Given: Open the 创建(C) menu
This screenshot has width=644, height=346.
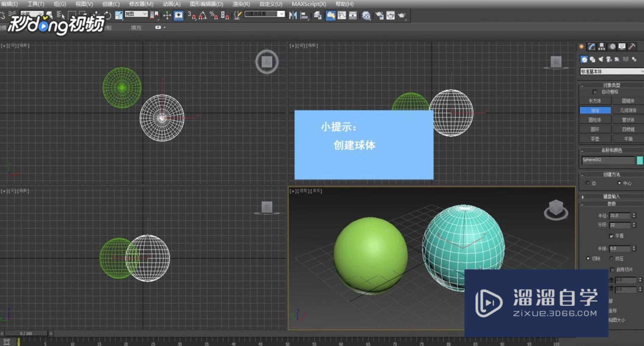Looking at the screenshot, I should [x=110, y=4].
